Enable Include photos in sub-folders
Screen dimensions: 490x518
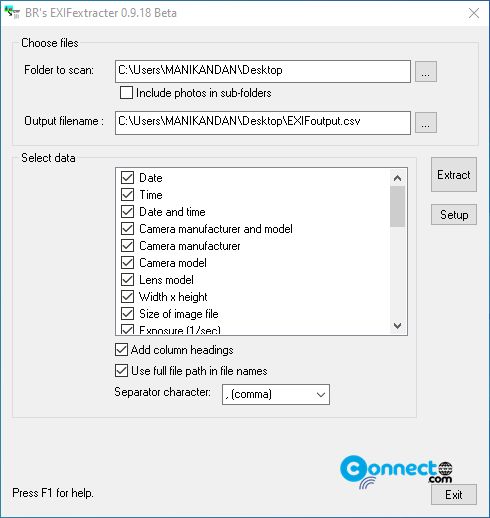pyautogui.click(x=126, y=93)
